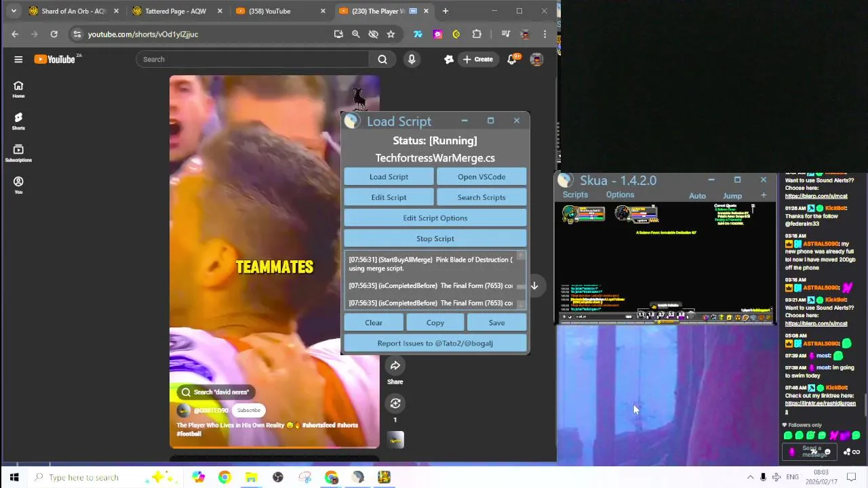Open the media control playlist icon
The width and height of the screenshot is (868, 488).
[x=505, y=34]
